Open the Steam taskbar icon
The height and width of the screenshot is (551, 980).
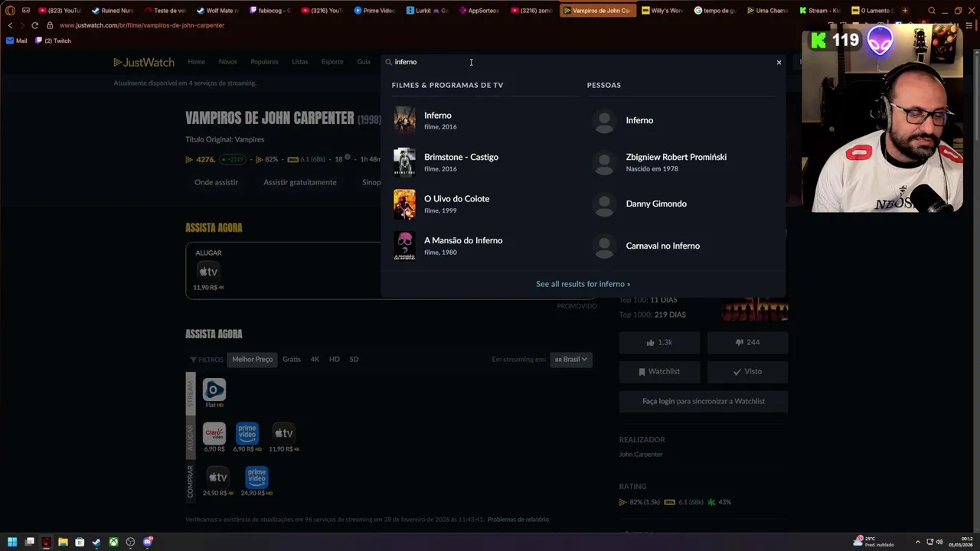pos(96,542)
